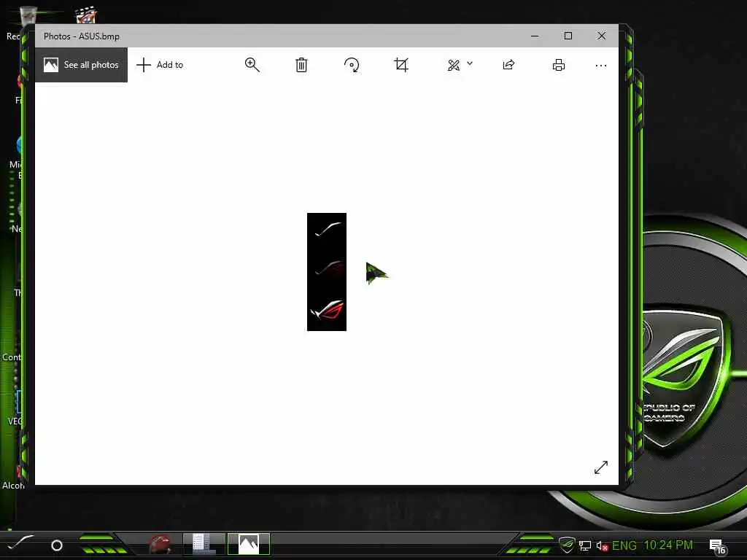The width and height of the screenshot is (747, 560).
Task: Open Cortana circle on the taskbar
Action: [57, 545]
